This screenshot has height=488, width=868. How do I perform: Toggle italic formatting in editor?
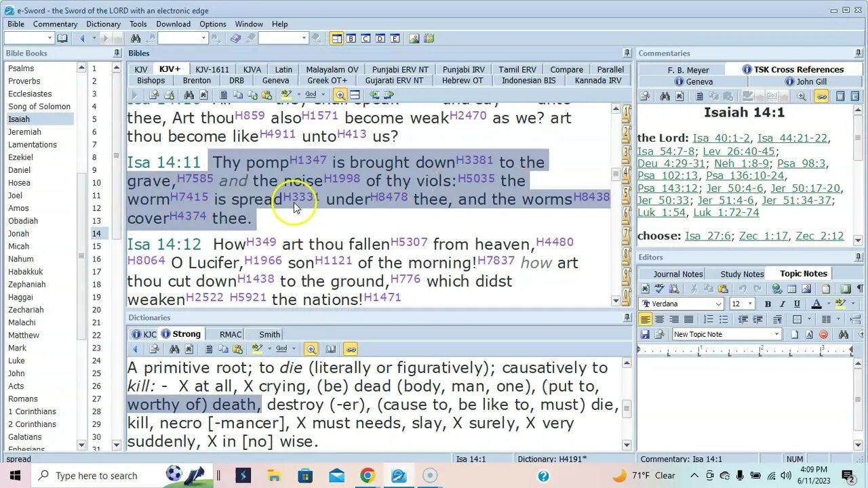pyautogui.click(x=783, y=304)
